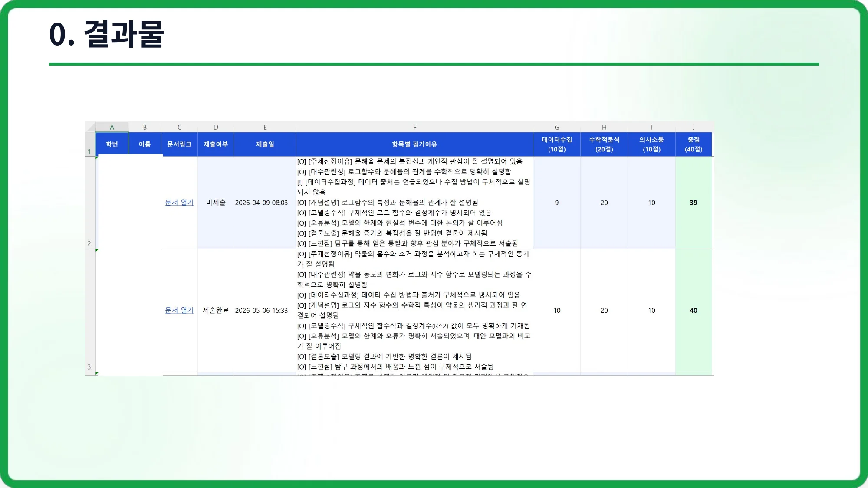Select column F header
868x488 pixels.
tap(414, 127)
